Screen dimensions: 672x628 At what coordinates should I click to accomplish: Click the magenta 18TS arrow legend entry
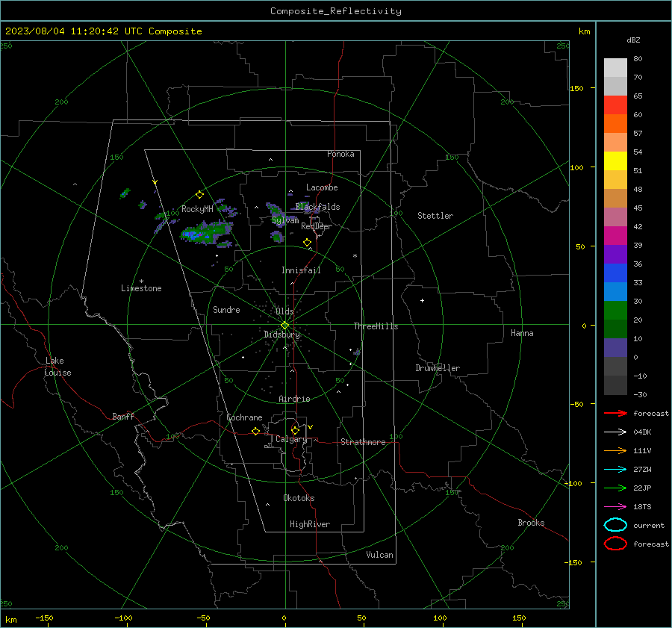click(x=615, y=507)
